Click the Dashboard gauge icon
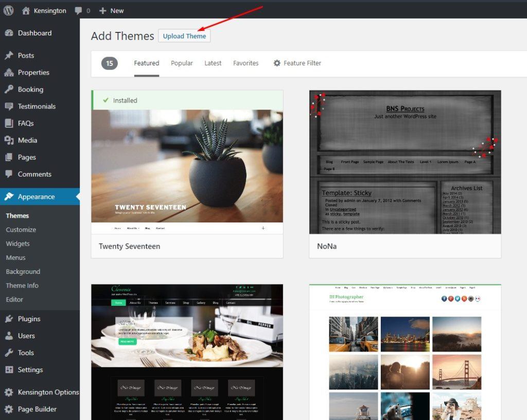The width and height of the screenshot is (527, 420). (x=9, y=33)
